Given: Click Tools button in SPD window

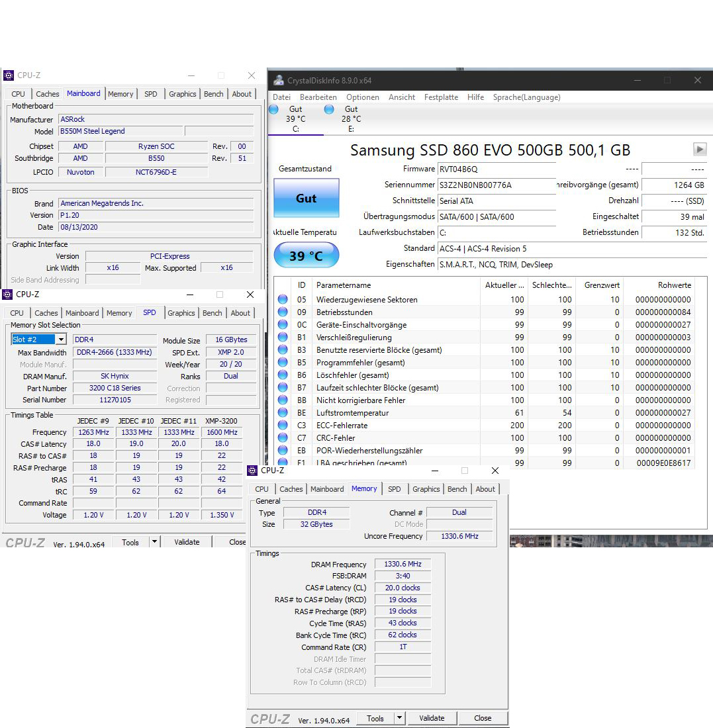Looking at the screenshot, I should 130,542.
